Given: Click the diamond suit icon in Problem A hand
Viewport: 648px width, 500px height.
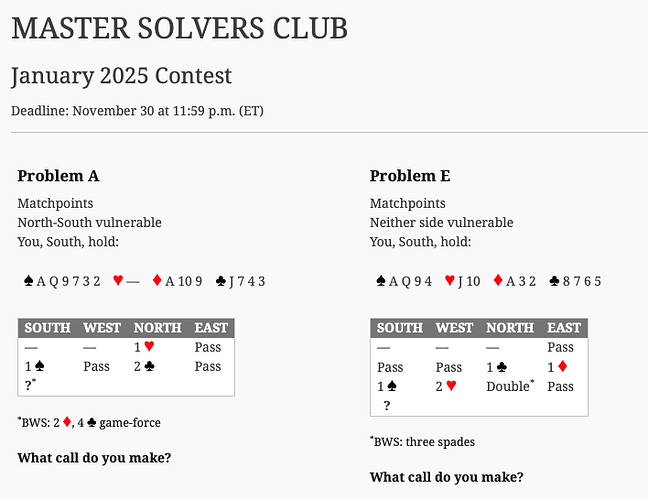Looking at the screenshot, I should [x=157, y=281].
